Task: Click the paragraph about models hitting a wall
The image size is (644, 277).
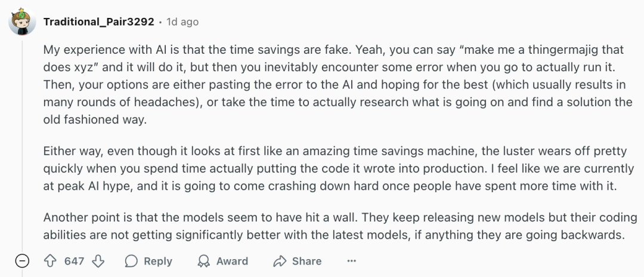Action: pyautogui.click(x=334, y=226)
